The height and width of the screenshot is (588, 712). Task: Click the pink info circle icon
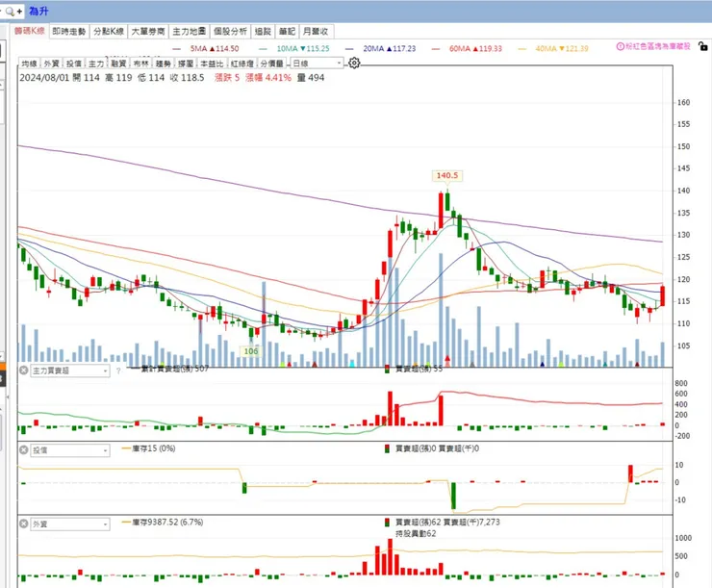pos(620,46)
